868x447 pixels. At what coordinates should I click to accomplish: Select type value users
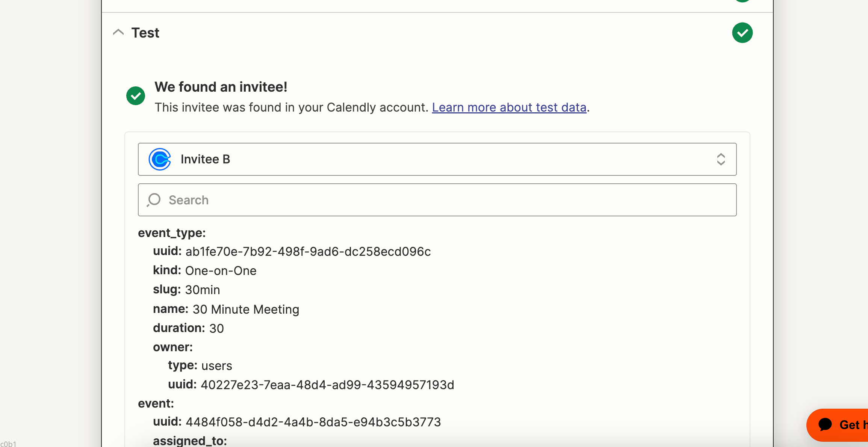point(217,366)
